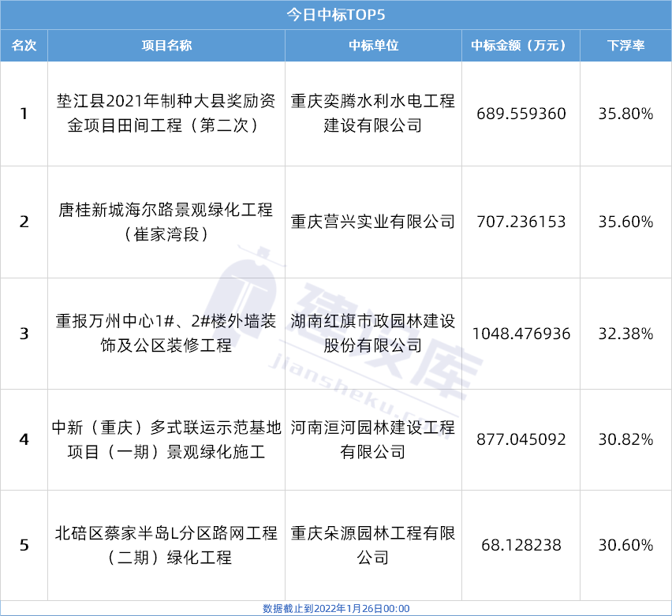672x616 pixels.
Task: Click amount 68.128238
Action: click(521, 545)
